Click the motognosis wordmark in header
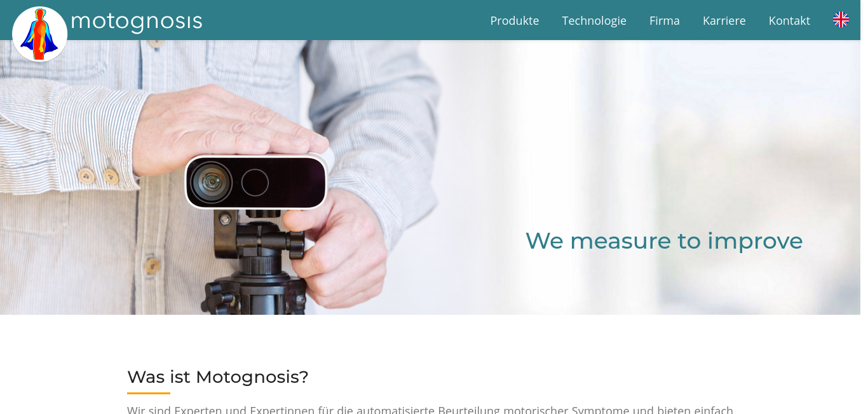Viewport: 868px width, 414px height. pyautogui.click(x=137, y=21)
